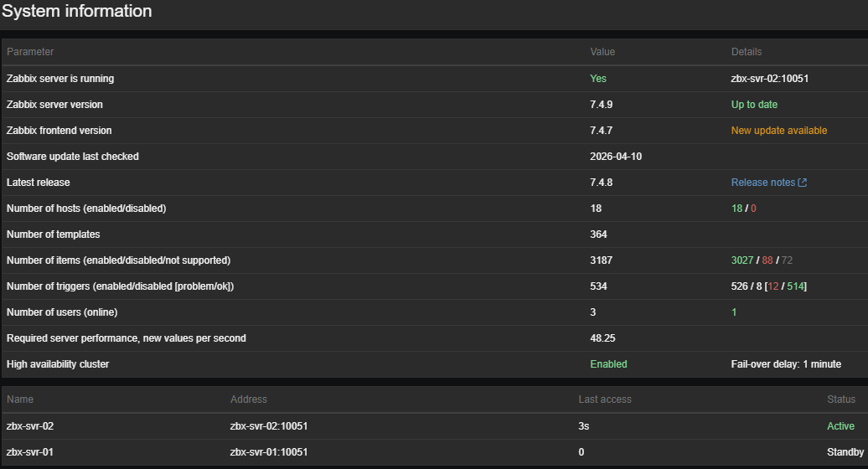Click the "Up to date" server status

coord(754,105)
